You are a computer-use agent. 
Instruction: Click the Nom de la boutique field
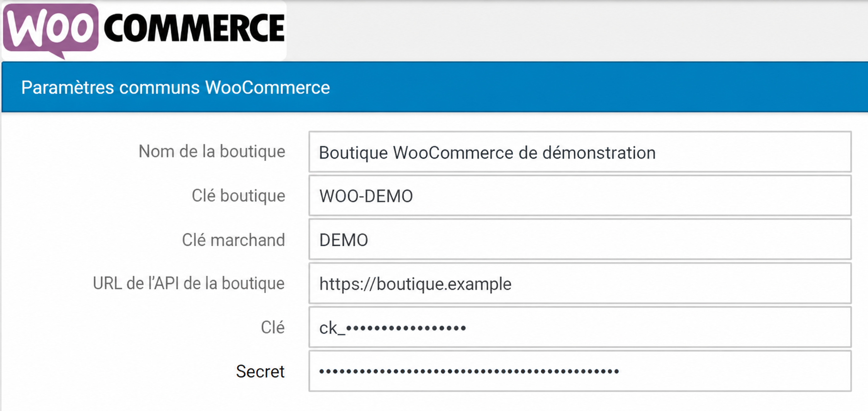coord(580,152)
